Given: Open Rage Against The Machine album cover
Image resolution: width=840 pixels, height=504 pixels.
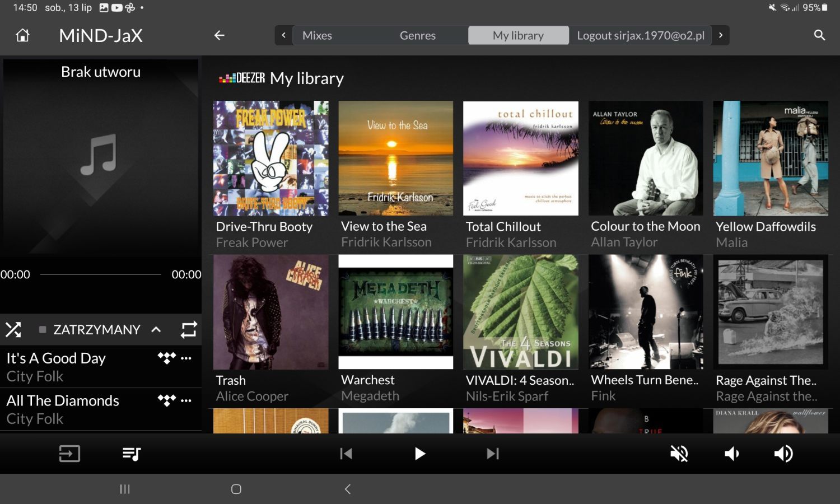Looking at the screenshot, I should pos(771,312).
